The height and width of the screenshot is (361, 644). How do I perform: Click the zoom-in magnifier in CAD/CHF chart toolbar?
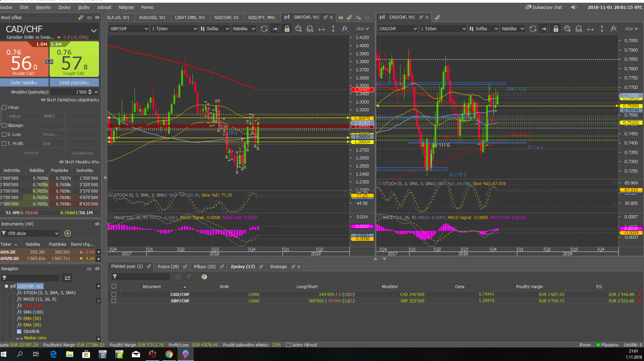567,29
